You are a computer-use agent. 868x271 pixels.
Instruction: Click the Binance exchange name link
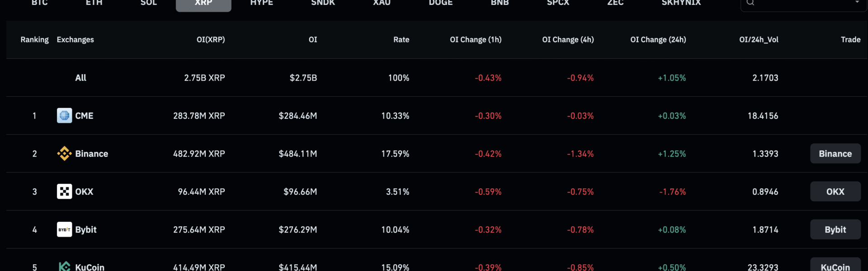[91, 154]
